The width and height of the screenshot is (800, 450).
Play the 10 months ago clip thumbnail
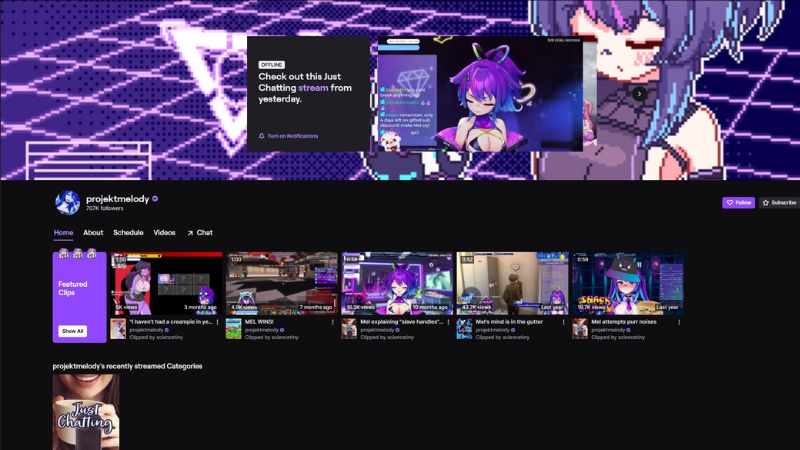point(397,283)
